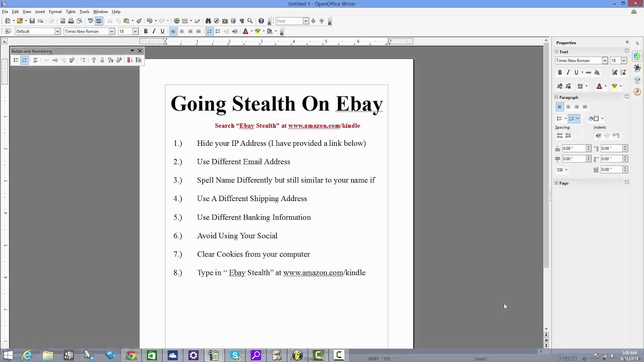Toggle nonprinting characters pilcrow icon

(242, 21)
